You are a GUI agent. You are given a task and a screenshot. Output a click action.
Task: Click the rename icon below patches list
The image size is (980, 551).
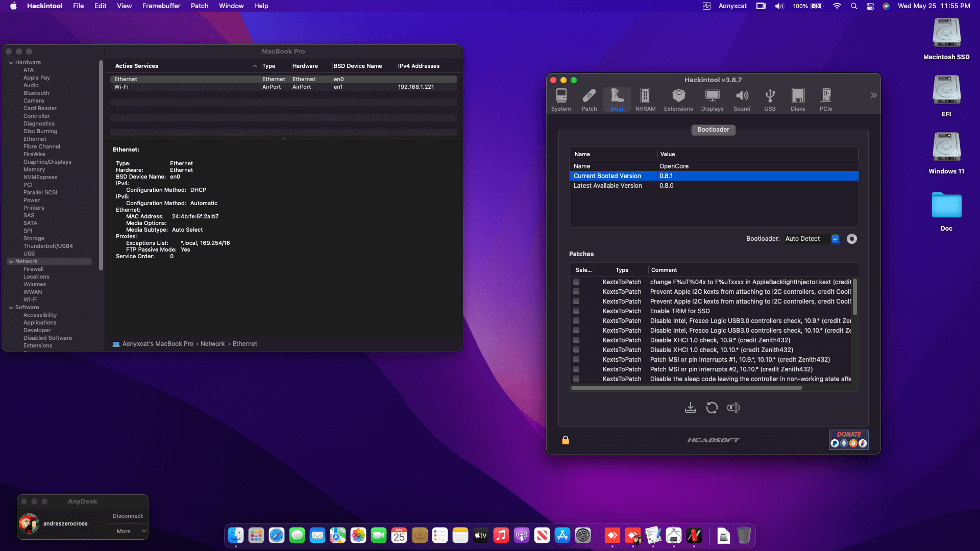tap(733, 408)
